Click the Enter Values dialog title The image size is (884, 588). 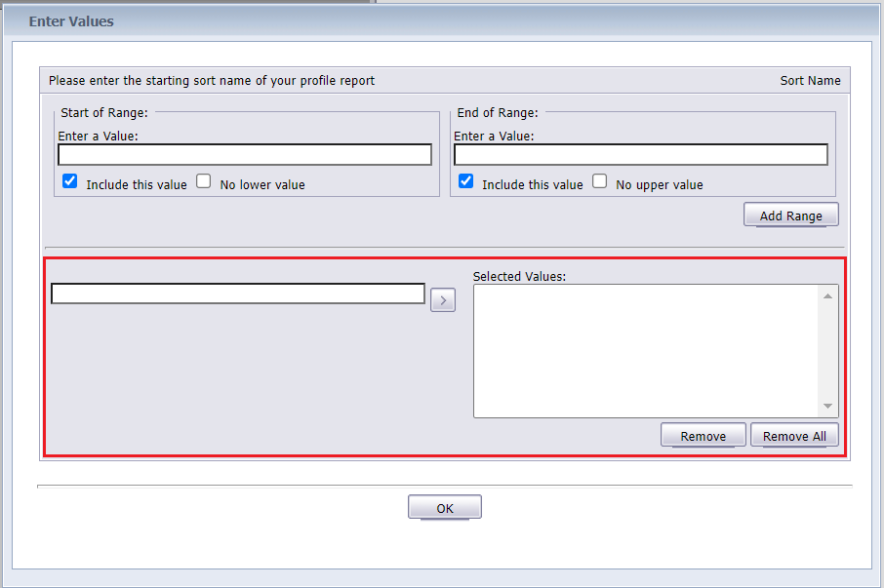pyautogui.click(x=71, y=21)
